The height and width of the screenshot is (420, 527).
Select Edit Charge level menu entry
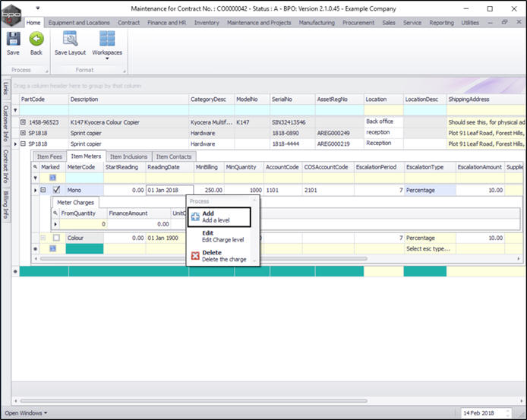222,236
